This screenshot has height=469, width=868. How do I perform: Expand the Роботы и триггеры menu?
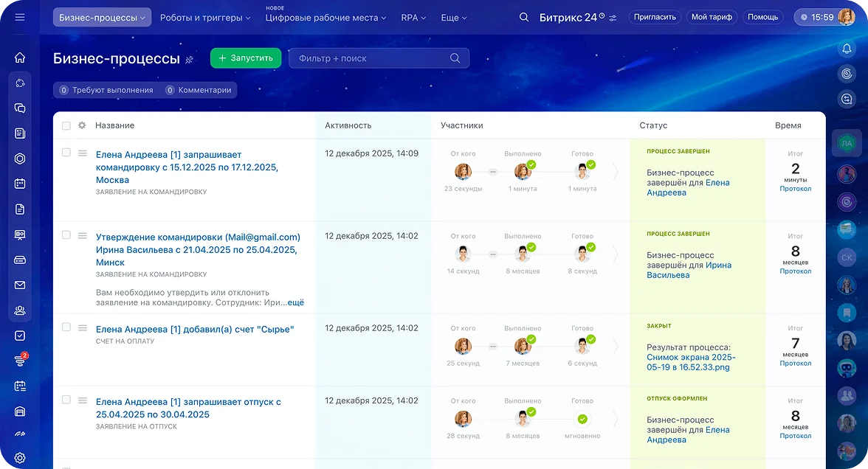(205, 18)
